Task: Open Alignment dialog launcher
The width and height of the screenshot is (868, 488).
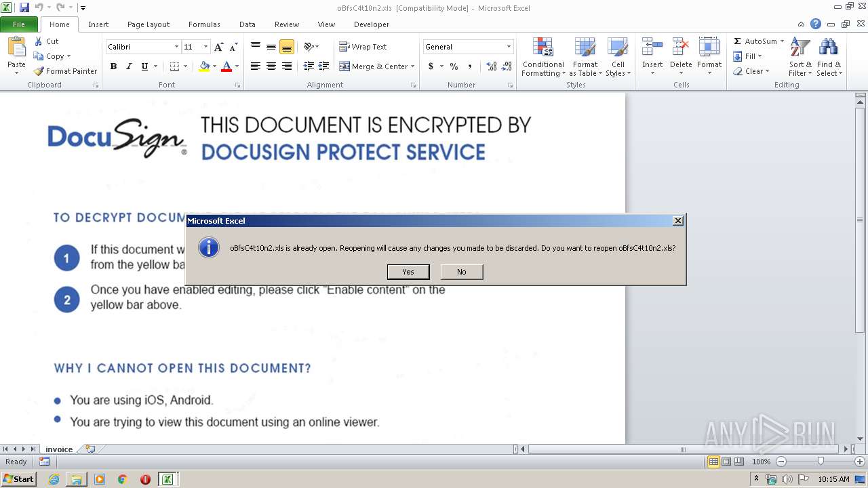Action: 413,85
